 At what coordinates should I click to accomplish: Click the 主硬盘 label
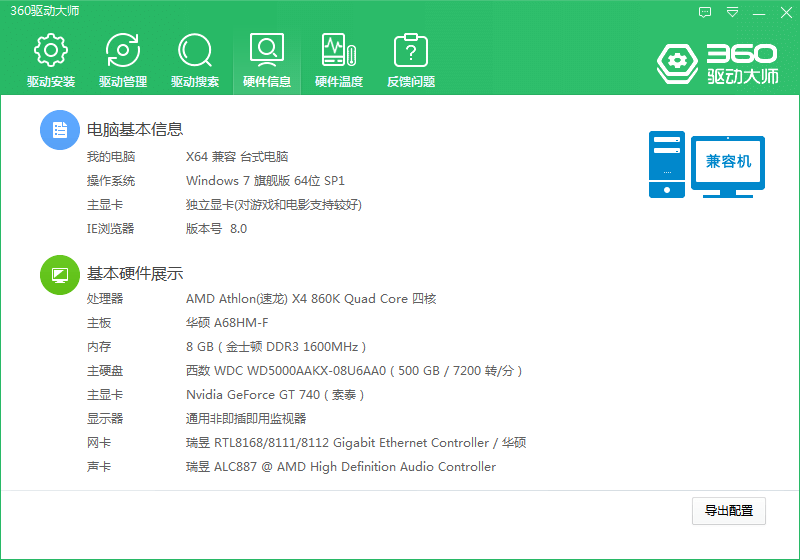pos(105,371)
